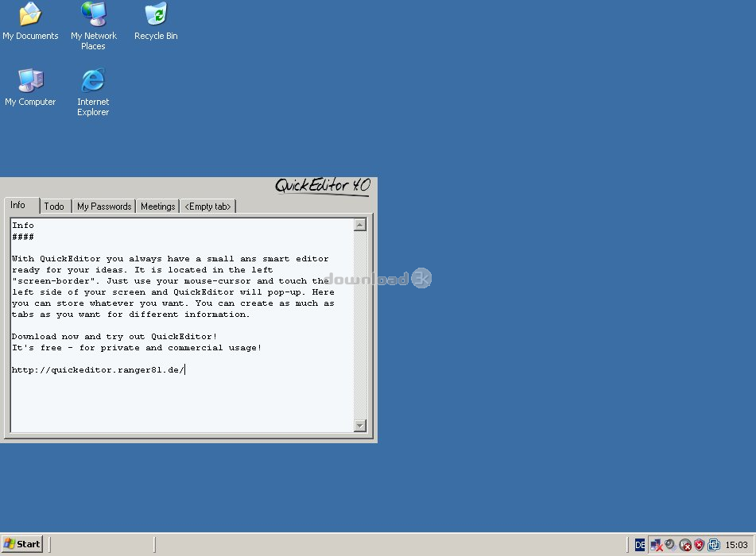This screenshot has width=756, height=556.
Task: Click the 'tabs as you want for different' line
Action: 130,314
